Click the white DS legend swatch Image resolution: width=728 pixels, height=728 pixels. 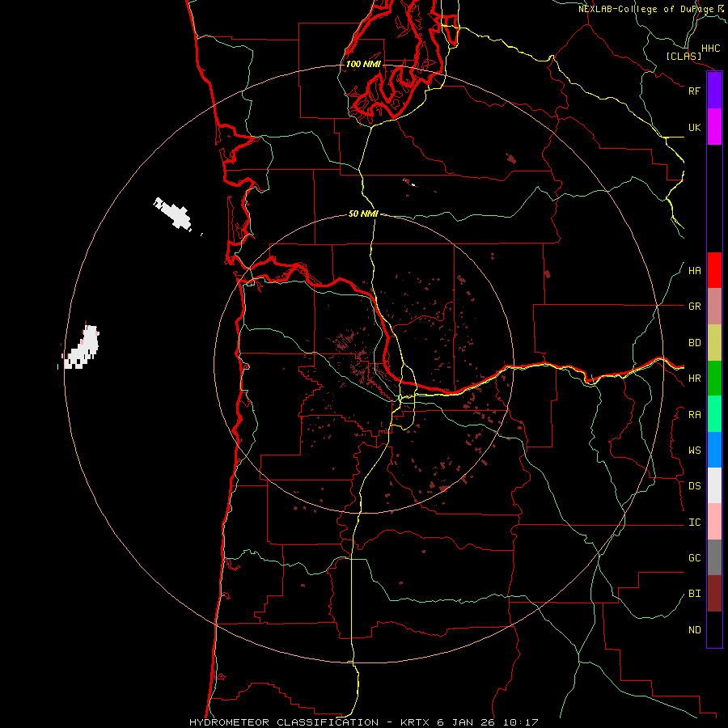[714, 485]
